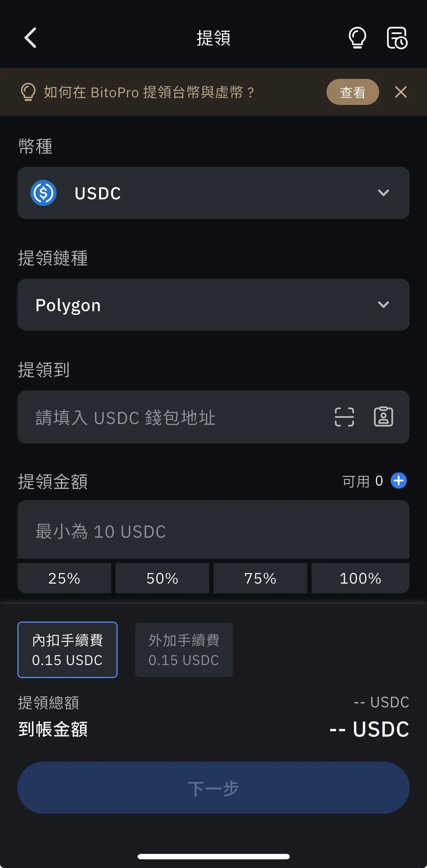This screenshot has height=868, width=427.
Task: Open withdrawal history icon
Action: point(397,38)
